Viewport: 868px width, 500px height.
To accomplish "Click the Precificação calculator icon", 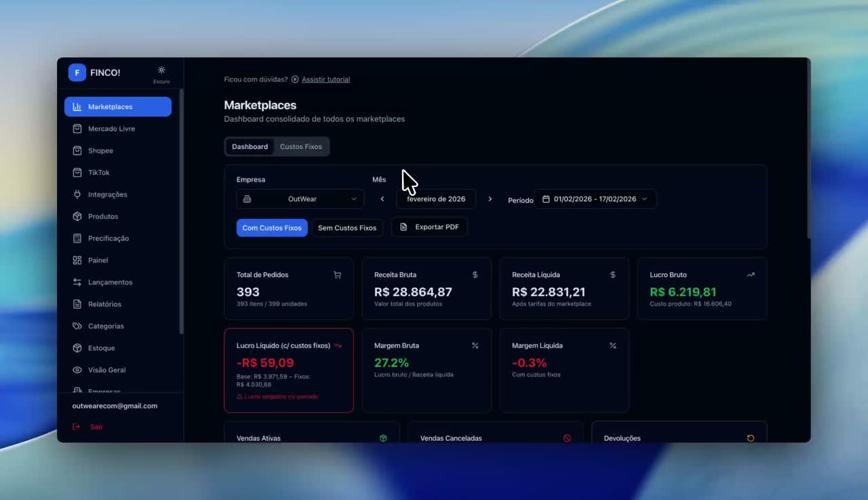I will 77,238.
